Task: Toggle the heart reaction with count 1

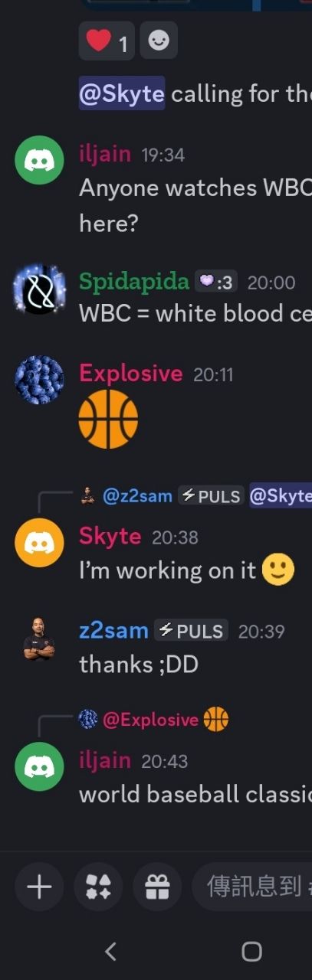Action: pos(106,41)
